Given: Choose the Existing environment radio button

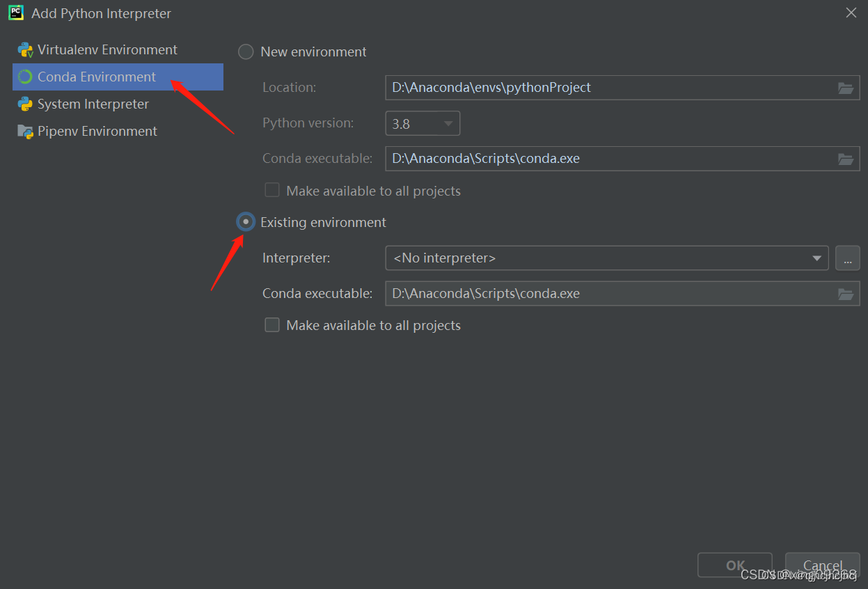Looking at the screenshot, I should (x=246, y=222).
